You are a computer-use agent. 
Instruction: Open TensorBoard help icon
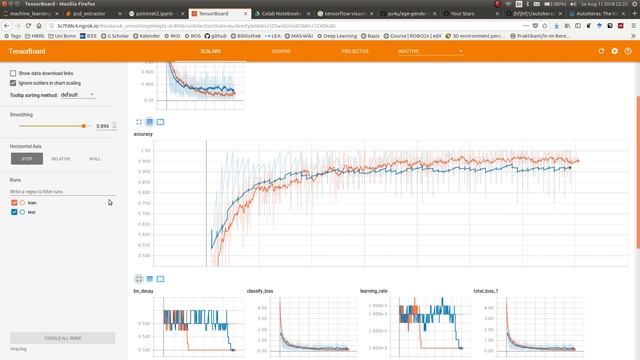tap(628, 51)
